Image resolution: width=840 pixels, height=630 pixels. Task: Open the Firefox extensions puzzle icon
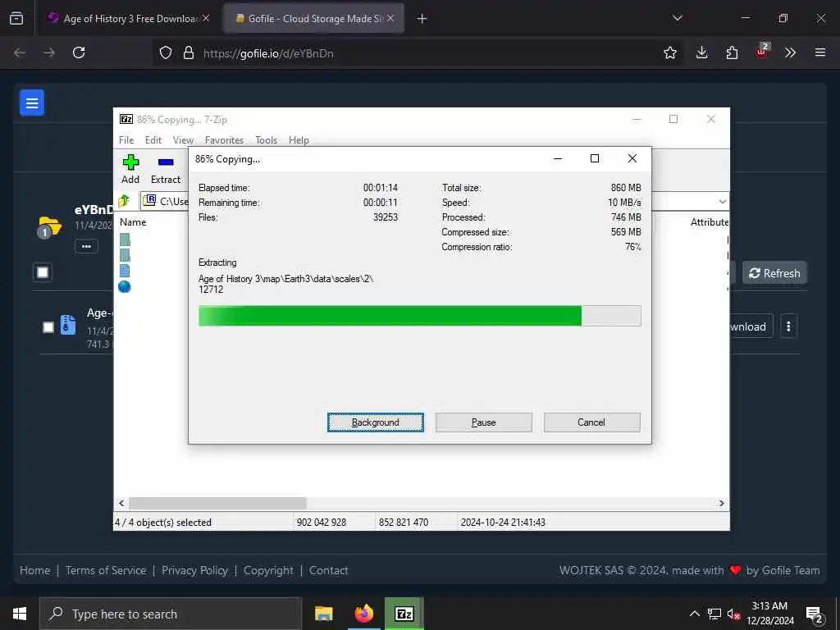coord(732,52)
